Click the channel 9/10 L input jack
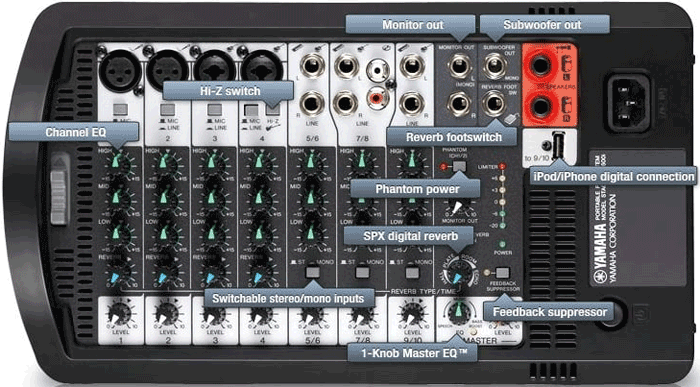 [x=412, y=66]
